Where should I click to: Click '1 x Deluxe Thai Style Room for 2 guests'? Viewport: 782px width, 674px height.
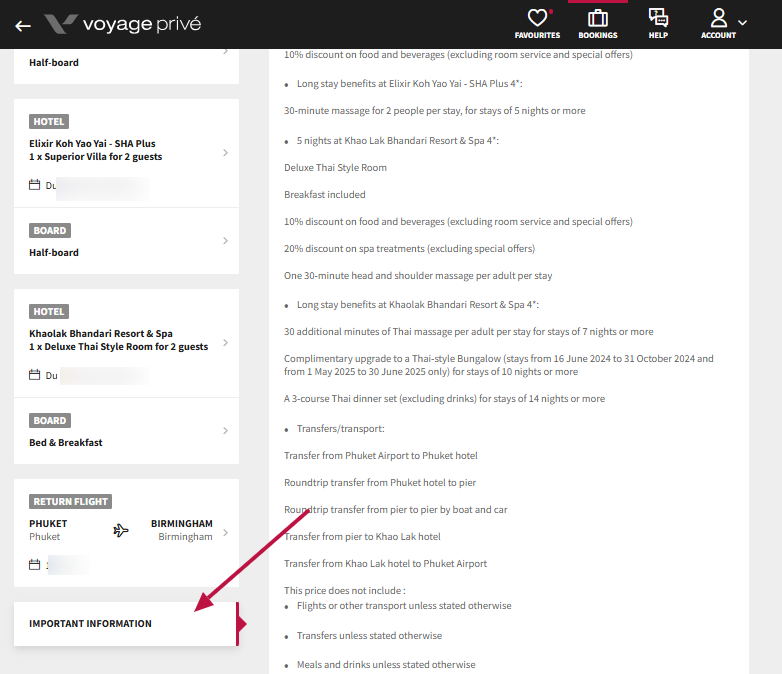[x=119, y=347]
